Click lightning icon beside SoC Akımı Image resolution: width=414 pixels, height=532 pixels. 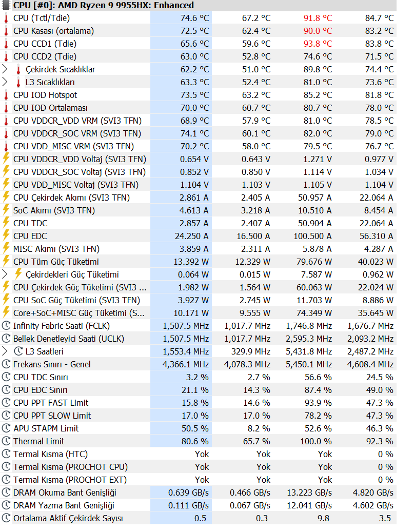tap(6, 210)
